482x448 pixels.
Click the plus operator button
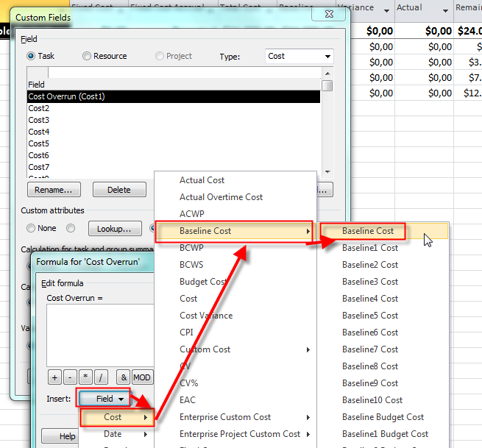click(54, 377)
